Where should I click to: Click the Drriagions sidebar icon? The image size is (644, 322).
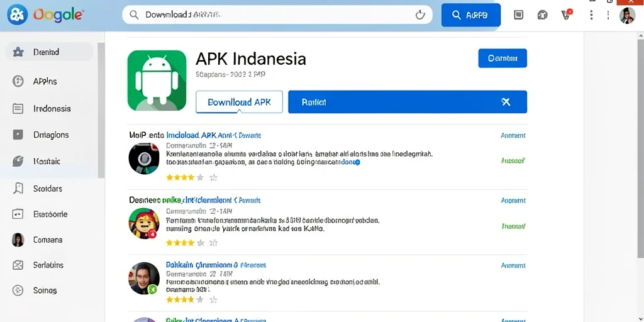[x=18, y=135]
